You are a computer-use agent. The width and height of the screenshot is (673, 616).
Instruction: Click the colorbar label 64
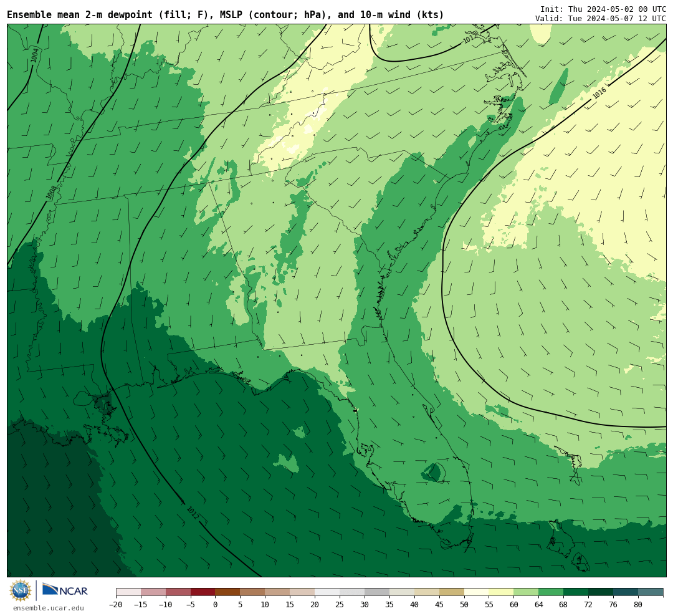[538, 605]
